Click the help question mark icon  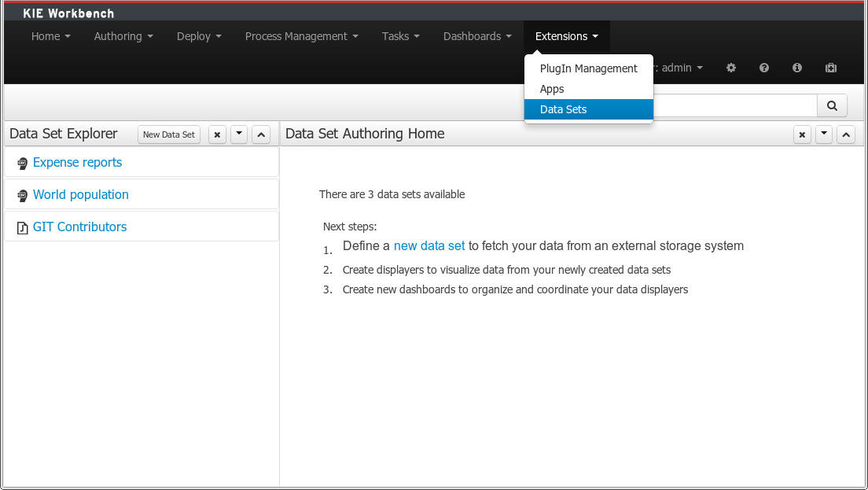pyautogui.click(x=763, y=68)
